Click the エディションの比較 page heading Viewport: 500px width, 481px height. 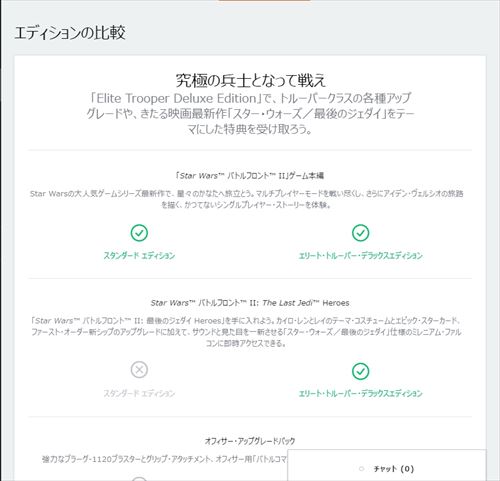coord(70,33)
